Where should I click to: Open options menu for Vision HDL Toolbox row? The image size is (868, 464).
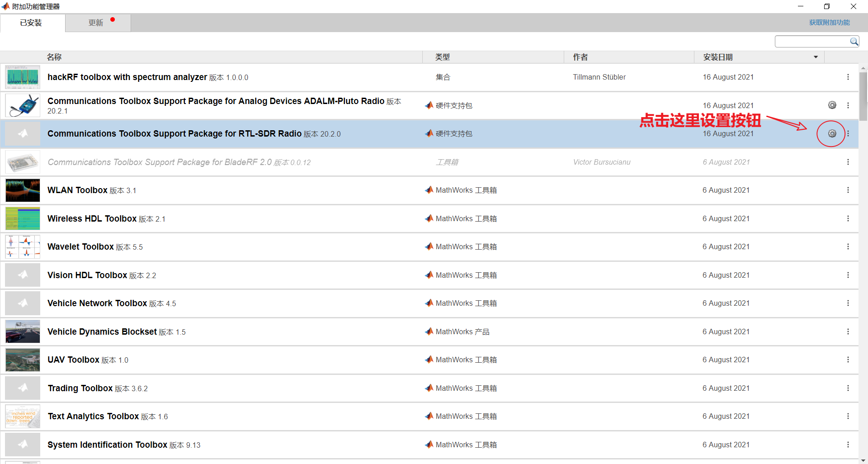848,275
